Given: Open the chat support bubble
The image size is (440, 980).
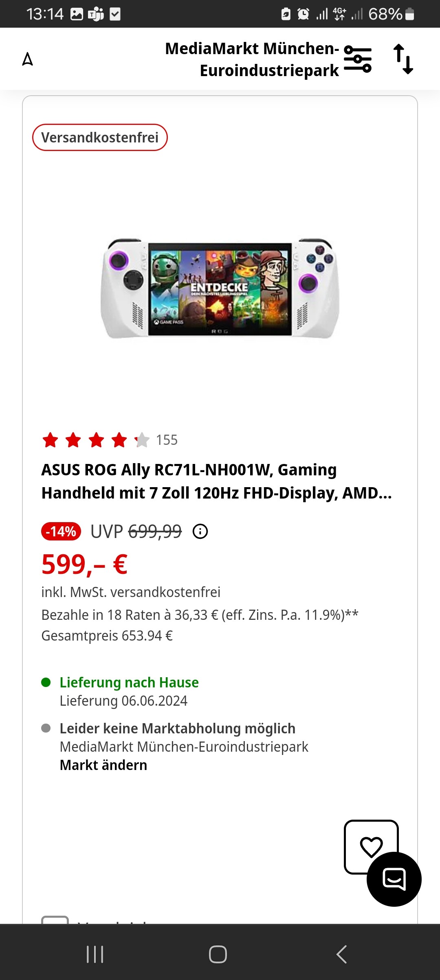Looking at the screenshot, I should [x=394, y=879].
